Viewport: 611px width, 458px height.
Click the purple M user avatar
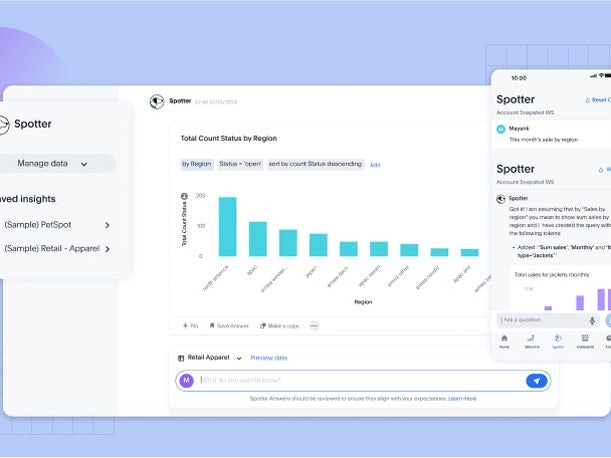coord(185,381)
